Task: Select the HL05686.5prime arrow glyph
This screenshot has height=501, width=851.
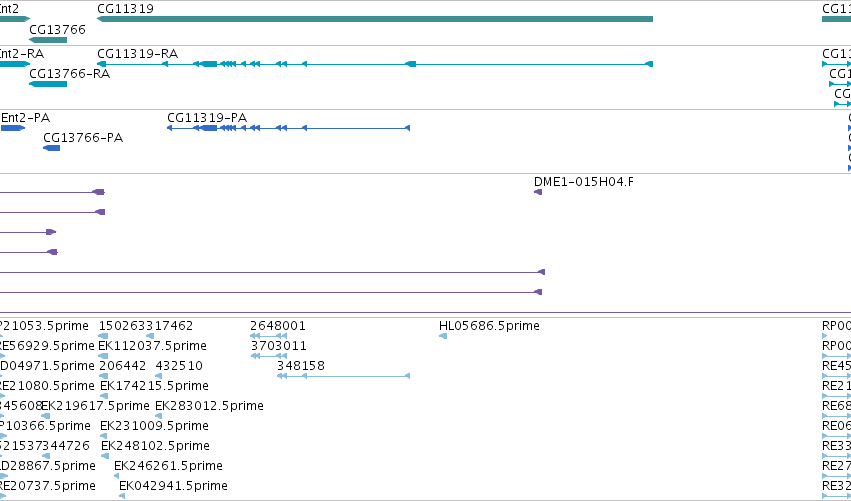Action: (x=443, y=336)
